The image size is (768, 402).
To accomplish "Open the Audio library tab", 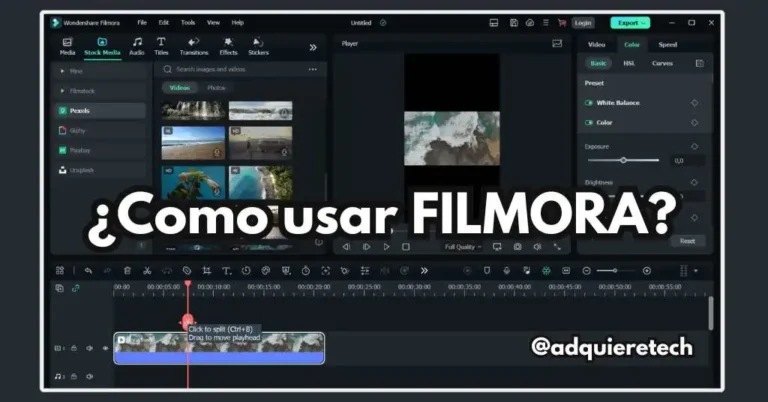I will pos(137,47).
